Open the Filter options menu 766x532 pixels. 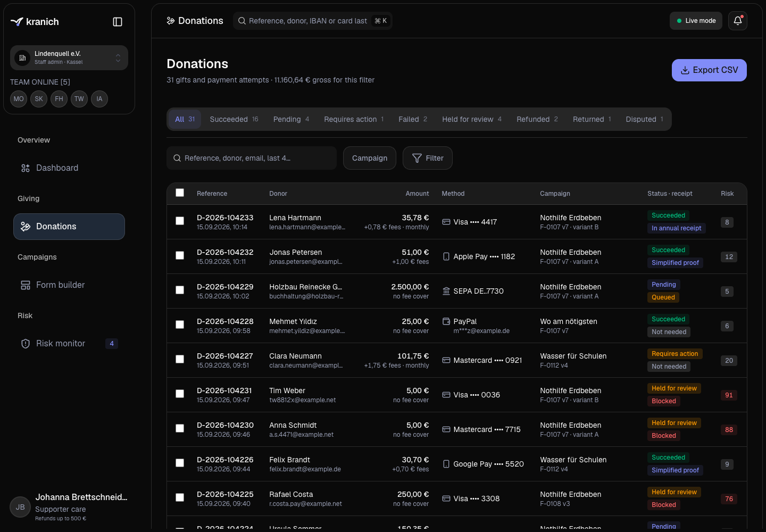tap(428, 158)
